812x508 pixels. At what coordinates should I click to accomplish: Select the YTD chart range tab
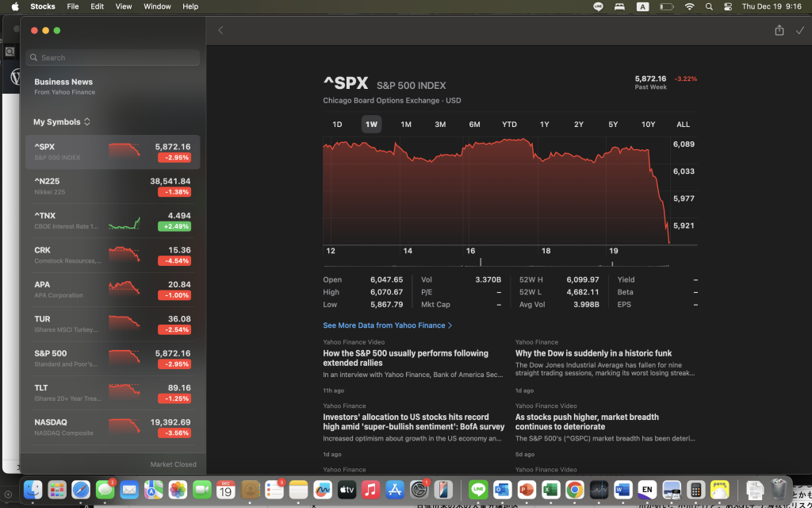coord(509,125)
